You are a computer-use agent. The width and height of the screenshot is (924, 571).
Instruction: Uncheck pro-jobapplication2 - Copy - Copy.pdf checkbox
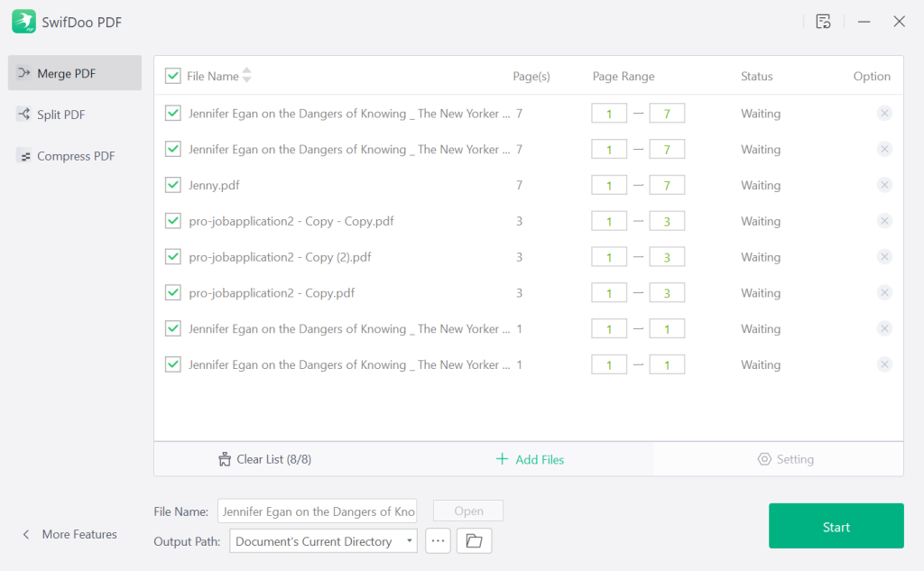pos(172,221)
